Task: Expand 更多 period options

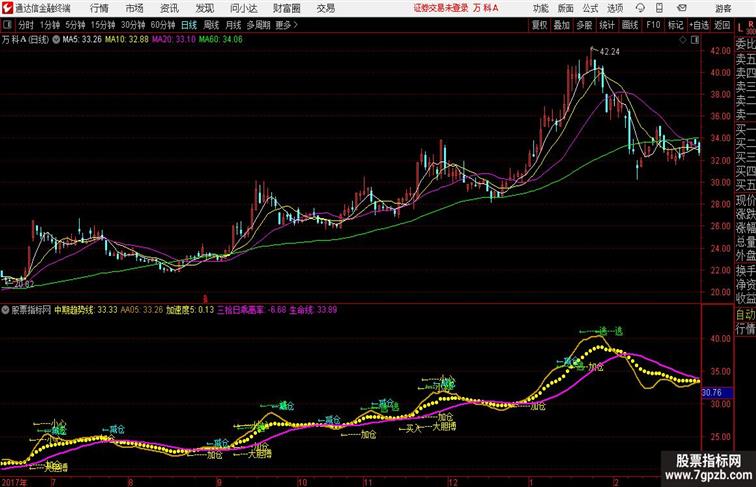Action: click(x=286, y=25)
